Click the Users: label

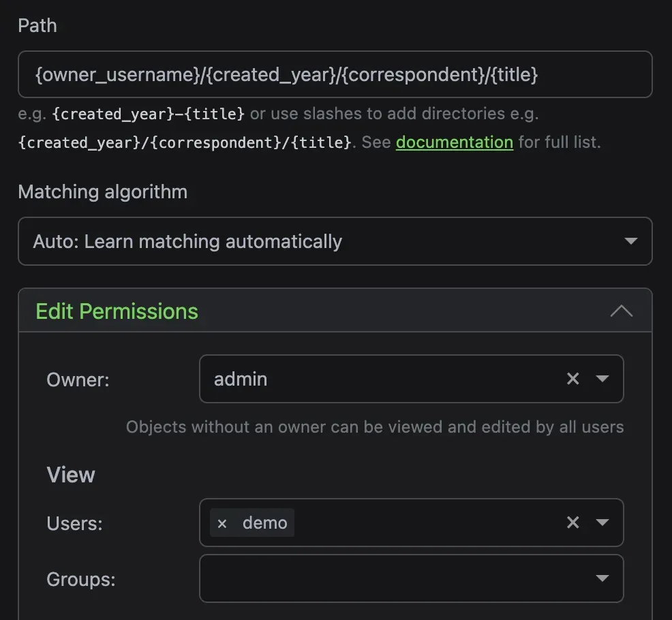74,523
